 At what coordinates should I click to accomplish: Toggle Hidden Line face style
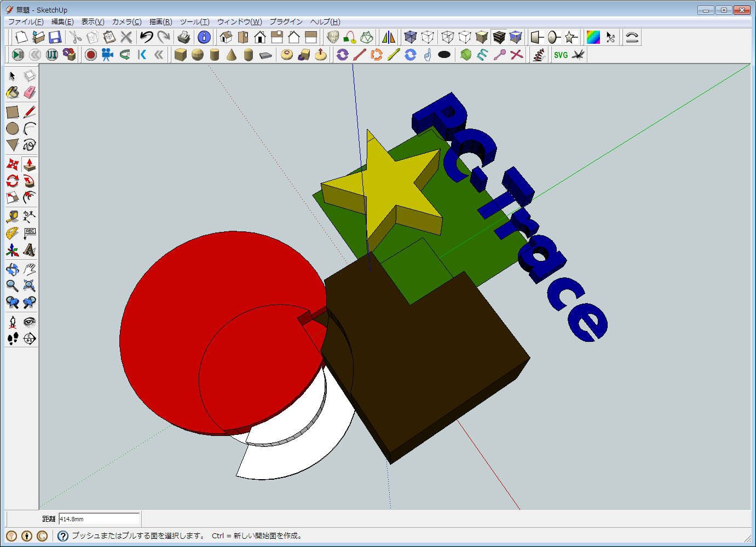tap(465, 37)
